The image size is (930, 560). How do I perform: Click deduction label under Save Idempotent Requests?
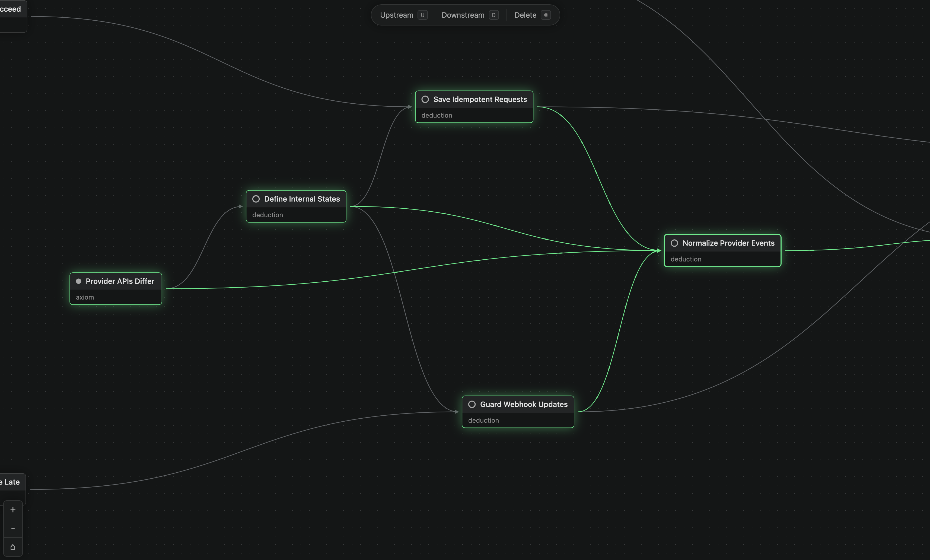[437, 116]
